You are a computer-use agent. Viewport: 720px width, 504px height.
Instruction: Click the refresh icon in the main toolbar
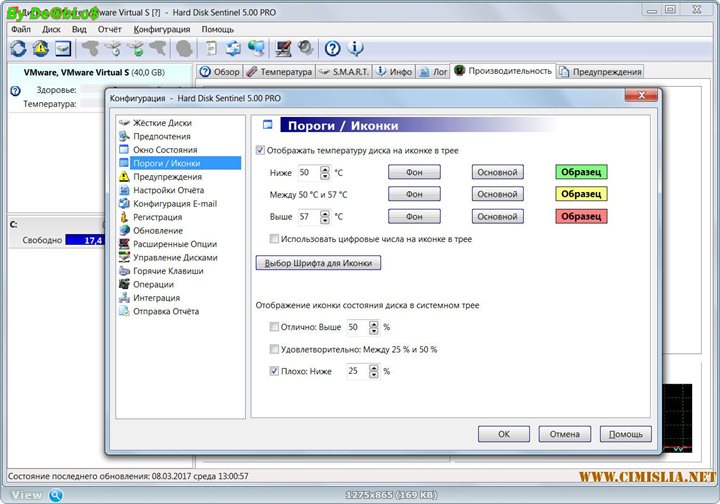click(x=18, y=48)
